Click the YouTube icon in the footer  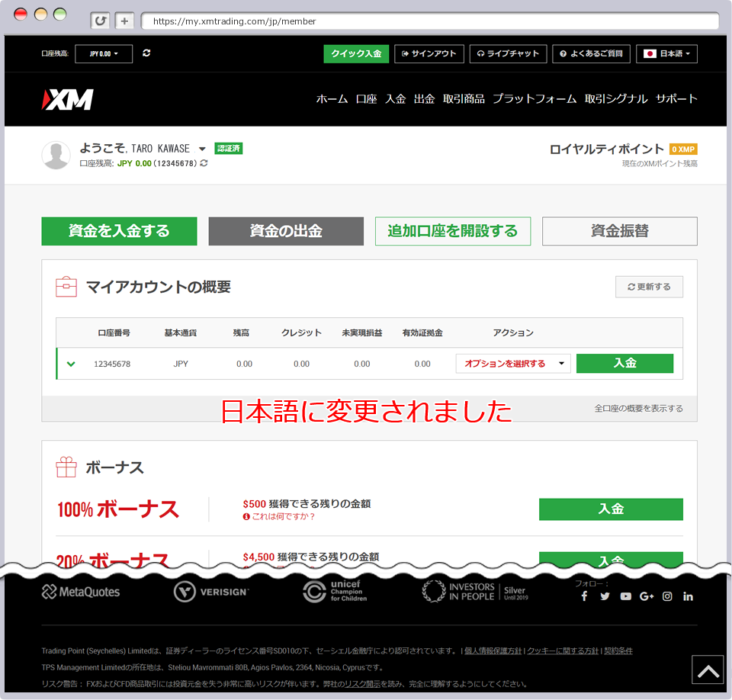point(625,596)
